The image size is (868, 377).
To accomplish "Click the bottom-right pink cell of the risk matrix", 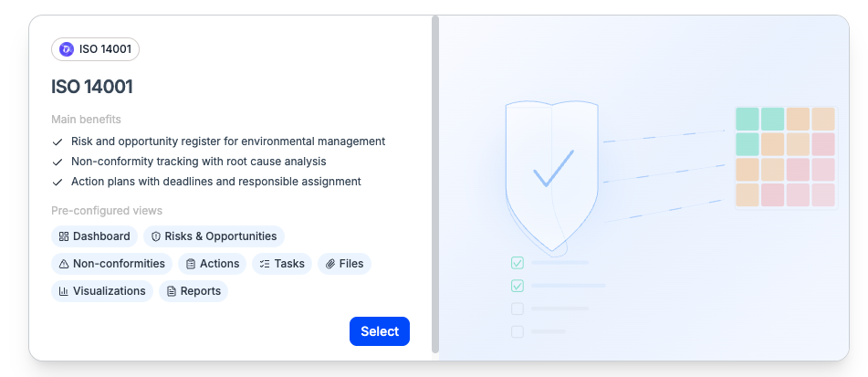I will point(823,194).
